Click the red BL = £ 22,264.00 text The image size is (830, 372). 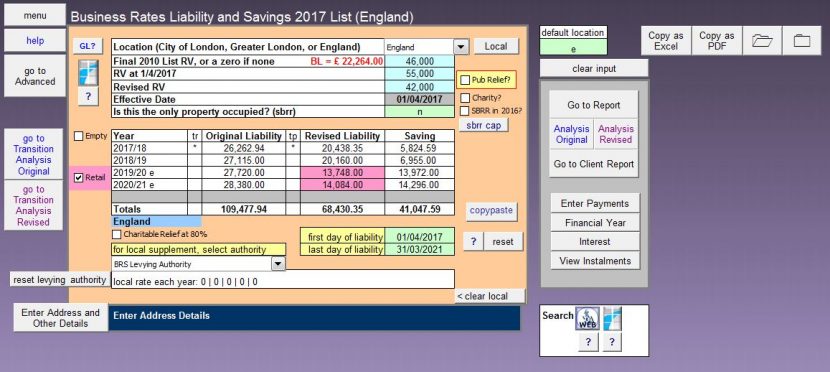pyautogui.click(x=346, y=61)
